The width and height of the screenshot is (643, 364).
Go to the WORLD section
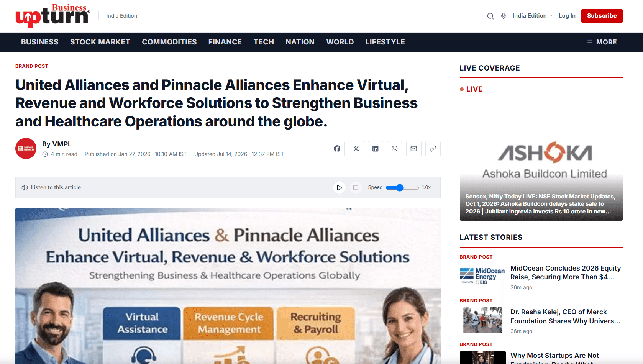point(340,42)
